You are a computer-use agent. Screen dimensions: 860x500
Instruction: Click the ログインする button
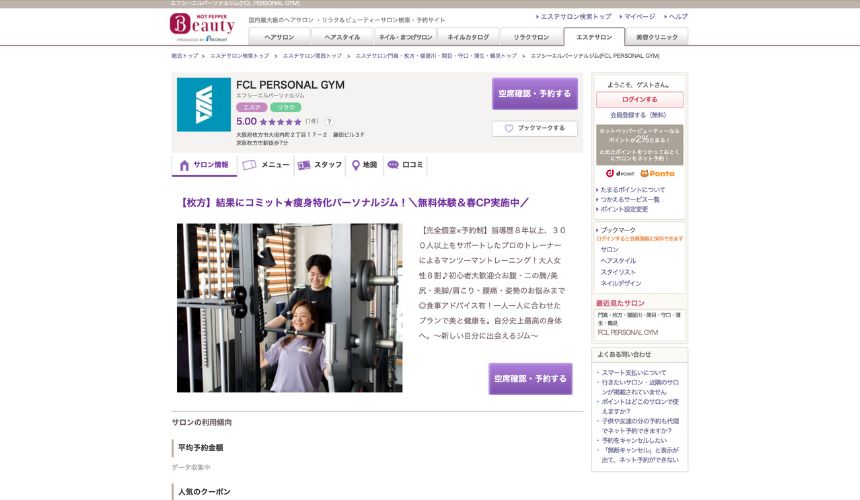[x=640, y=99]
